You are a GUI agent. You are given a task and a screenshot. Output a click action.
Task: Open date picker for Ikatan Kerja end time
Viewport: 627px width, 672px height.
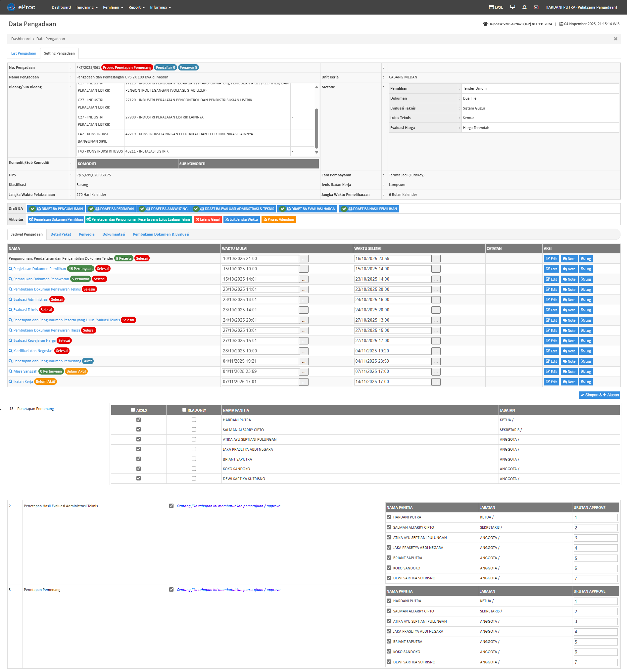pyautogui.click(x=436, y=382)
